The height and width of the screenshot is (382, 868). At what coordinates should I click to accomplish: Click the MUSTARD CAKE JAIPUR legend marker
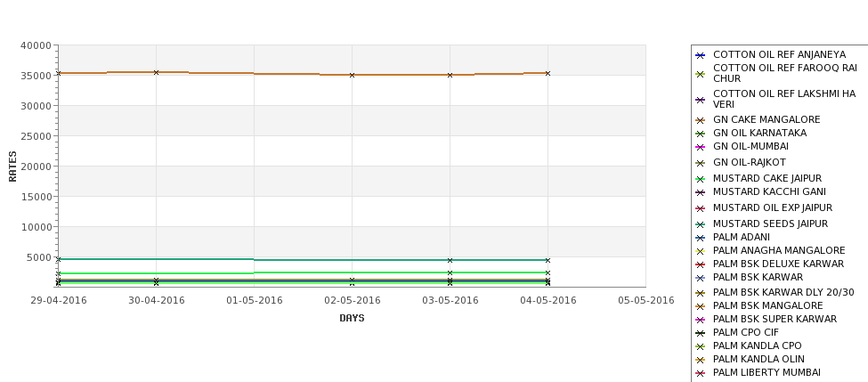(x=701, y=179)
